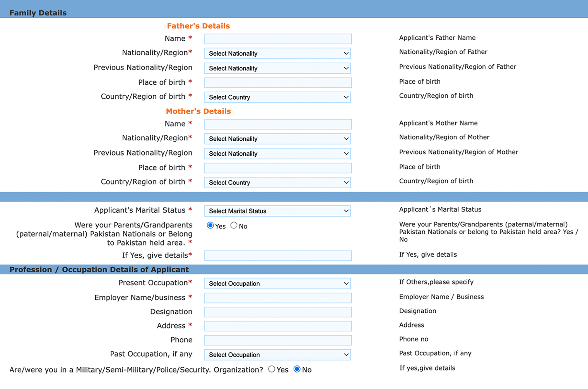The height and width of the screenshot is (389, 588).
Task: Choose No for Military/Police organization question
Action: click(297, 369)
